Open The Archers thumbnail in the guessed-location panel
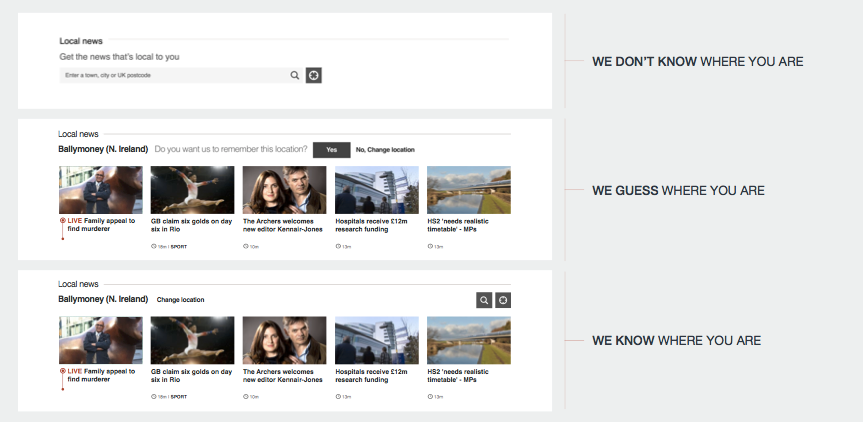The height and width of the screenshot is (422, 863). pos(285,190)
